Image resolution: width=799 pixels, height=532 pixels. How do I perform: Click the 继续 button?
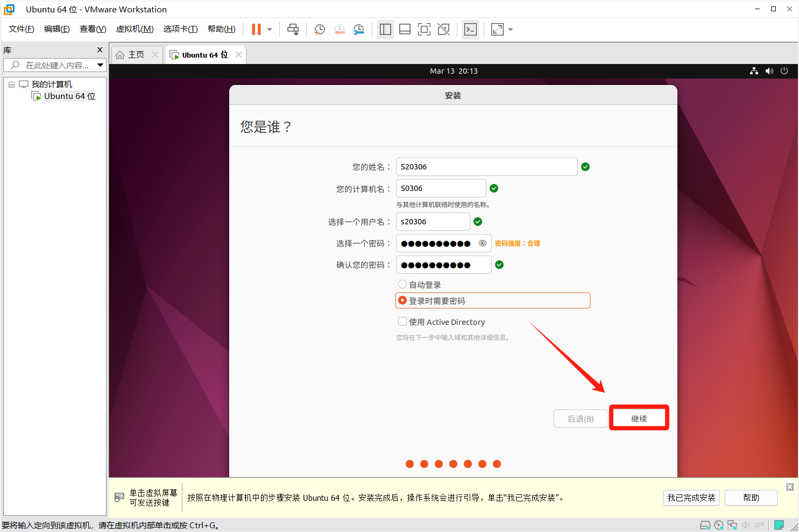click(639, 418)
